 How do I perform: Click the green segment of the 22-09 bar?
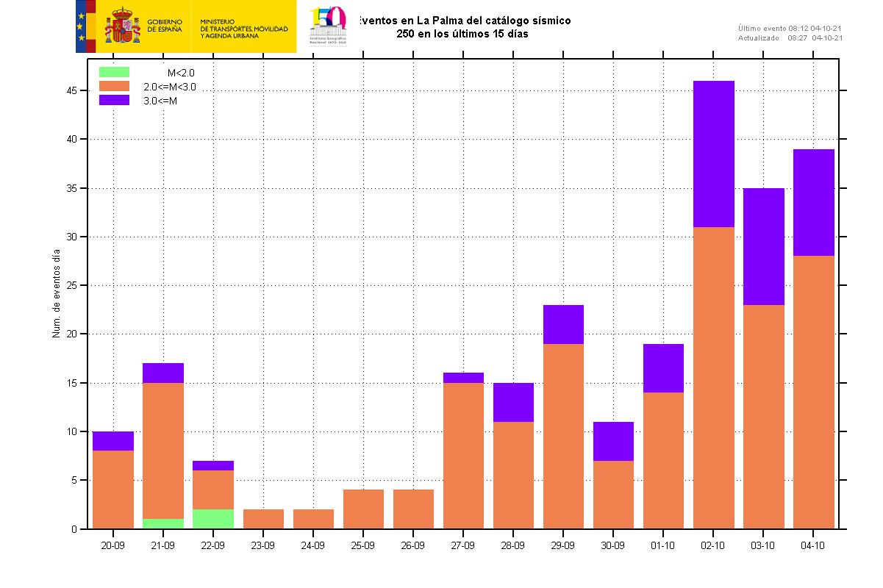click(212, 519)
